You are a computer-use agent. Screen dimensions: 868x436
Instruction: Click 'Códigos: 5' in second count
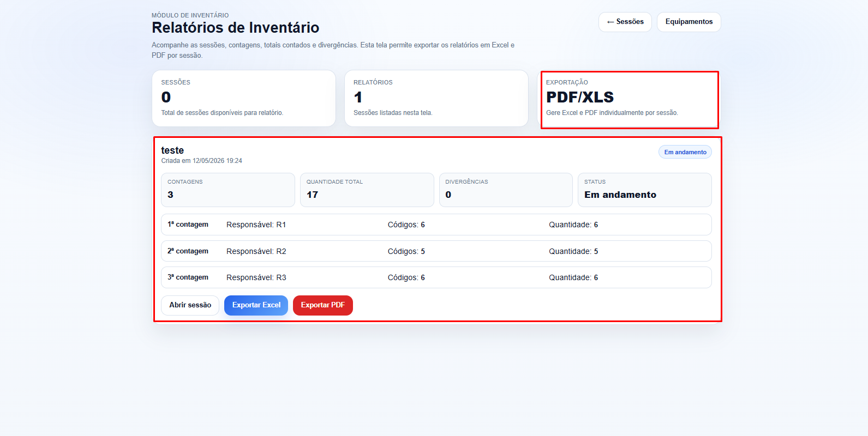pyautogui.click(x=406, y=251)
